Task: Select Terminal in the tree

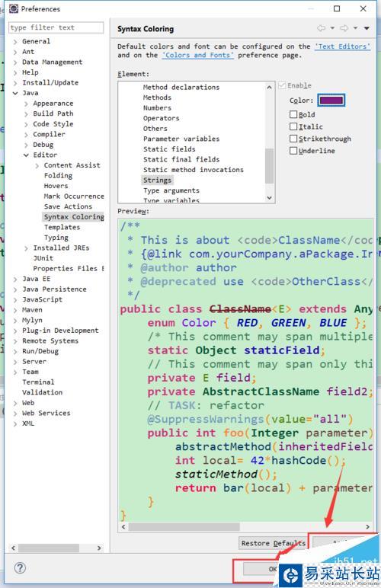Action: point(38,382)
